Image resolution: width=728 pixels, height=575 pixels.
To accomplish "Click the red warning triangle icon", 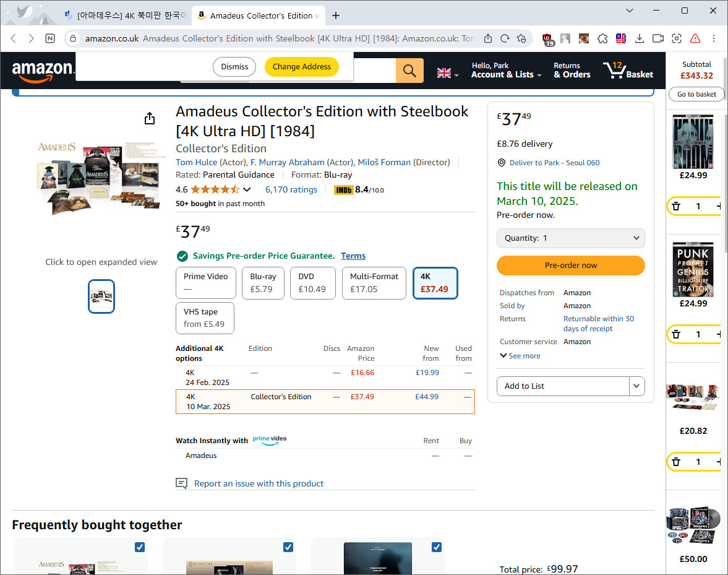I will tap(695, 38).
